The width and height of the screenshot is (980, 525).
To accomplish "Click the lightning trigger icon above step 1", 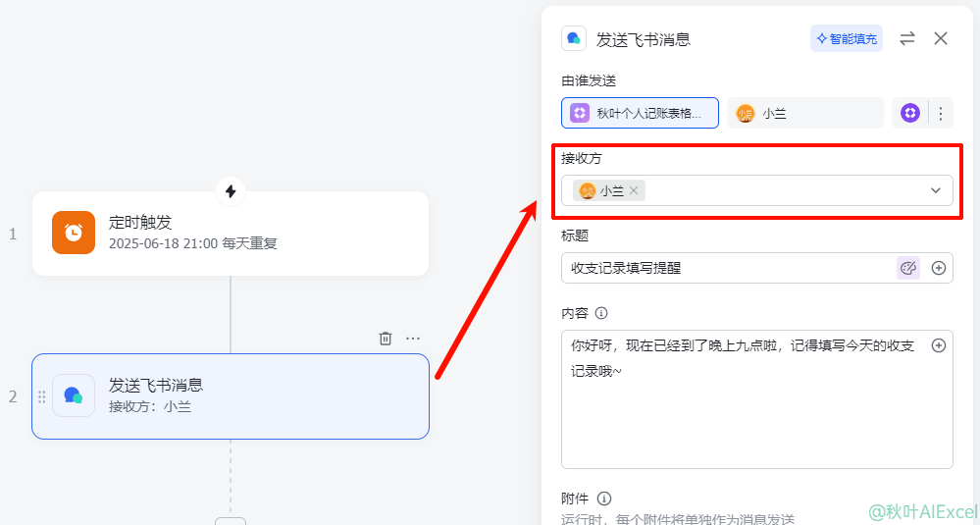I will pyautogui.click(x=231, y=191).
